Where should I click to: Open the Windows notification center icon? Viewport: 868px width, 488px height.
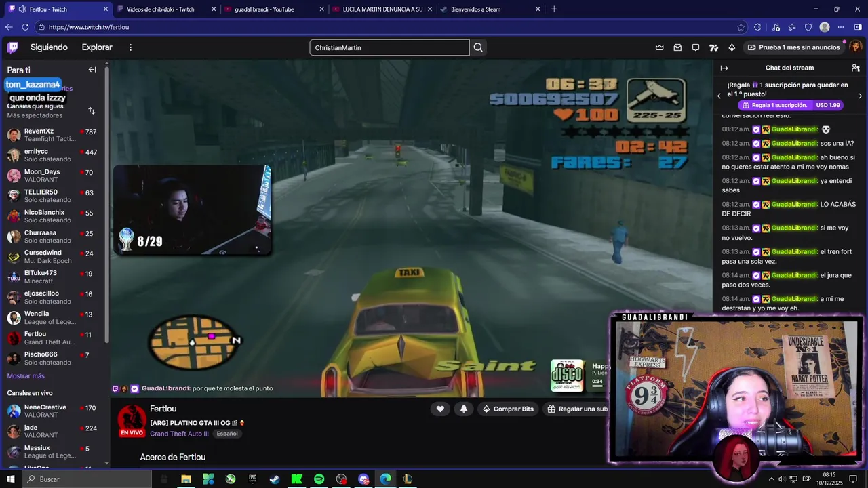853,479
